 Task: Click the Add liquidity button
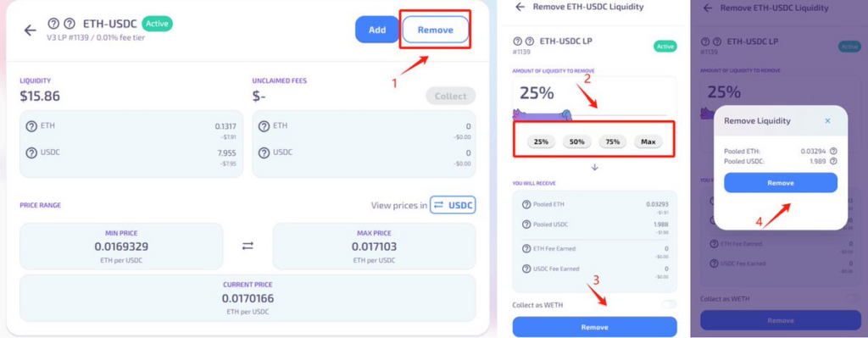coord(377,30)
